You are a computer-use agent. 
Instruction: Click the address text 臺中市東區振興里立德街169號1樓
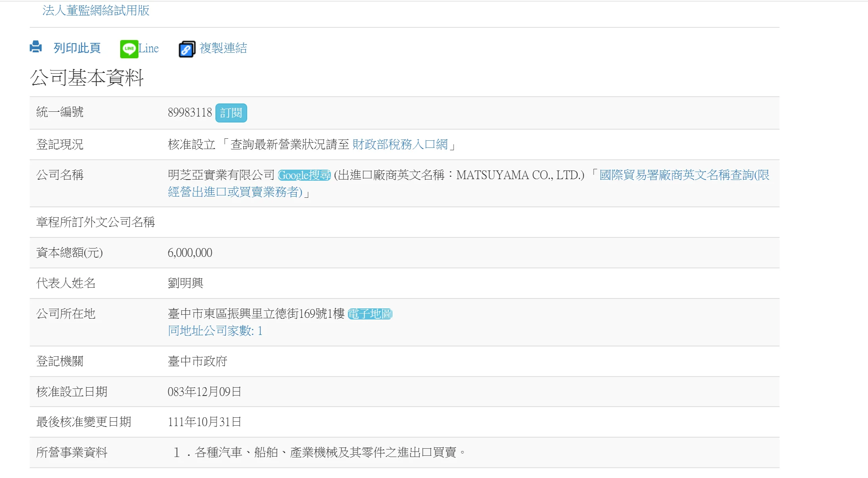pyautogui.click(x=256, y=314)
